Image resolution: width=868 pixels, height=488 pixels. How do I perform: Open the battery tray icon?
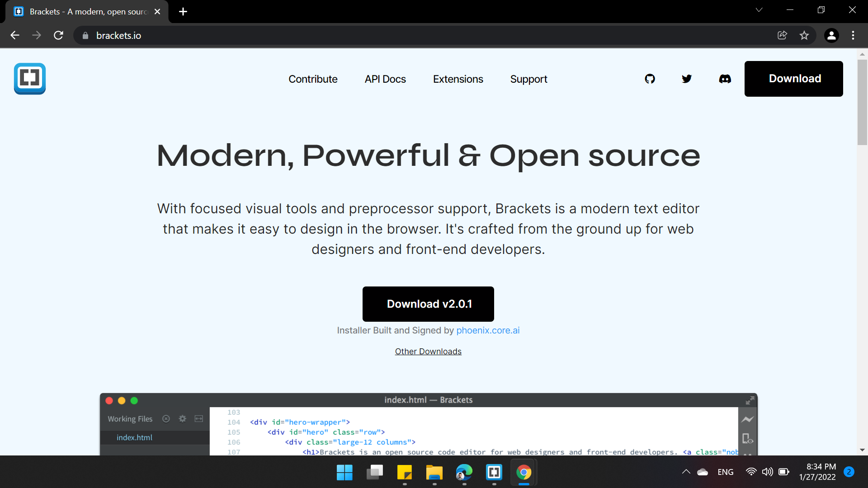(784, 472)
